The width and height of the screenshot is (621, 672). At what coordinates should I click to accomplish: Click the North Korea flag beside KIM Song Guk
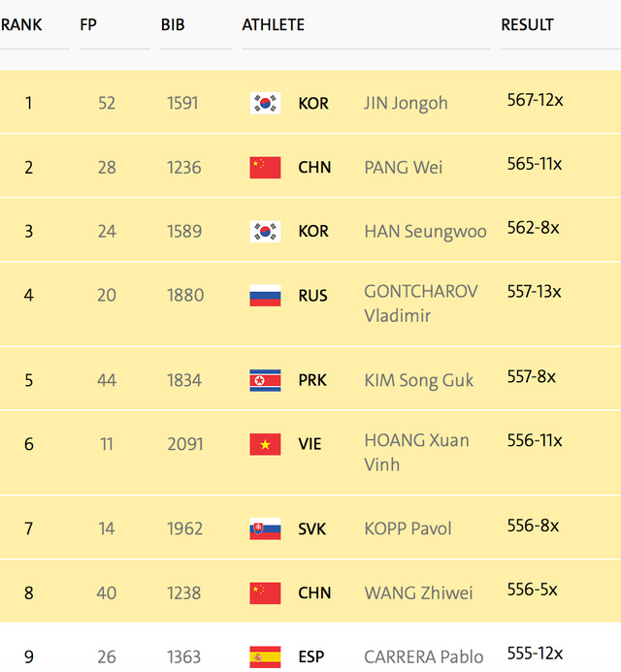pos(265,380)
